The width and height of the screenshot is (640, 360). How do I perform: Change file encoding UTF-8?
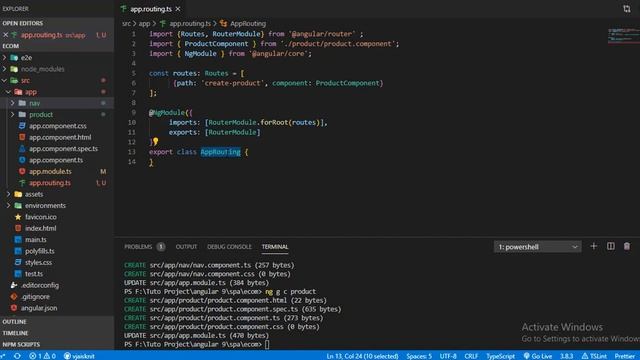tap(448, 356)
